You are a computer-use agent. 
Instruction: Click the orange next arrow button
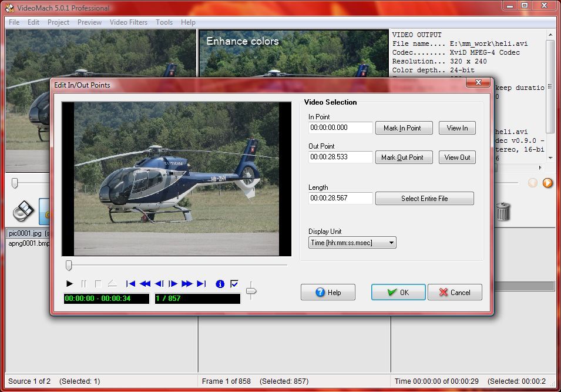click(x=547, y=183)
